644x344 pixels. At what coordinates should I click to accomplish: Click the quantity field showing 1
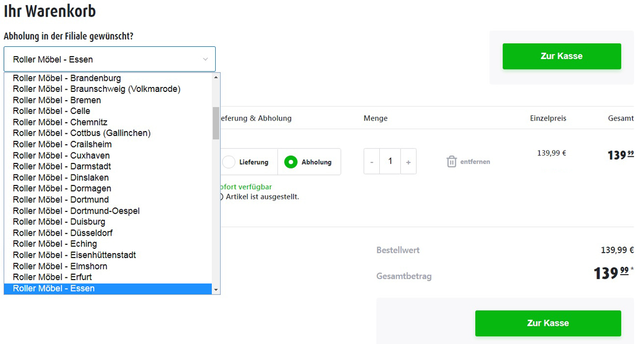(390, 161)
